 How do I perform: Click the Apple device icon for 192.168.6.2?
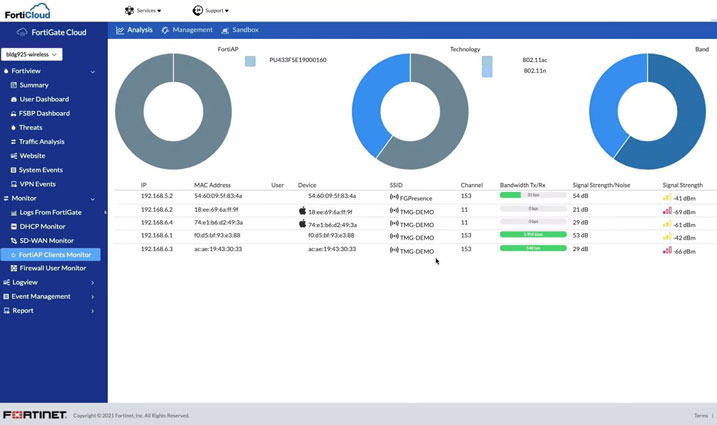[x=302, y=211]
